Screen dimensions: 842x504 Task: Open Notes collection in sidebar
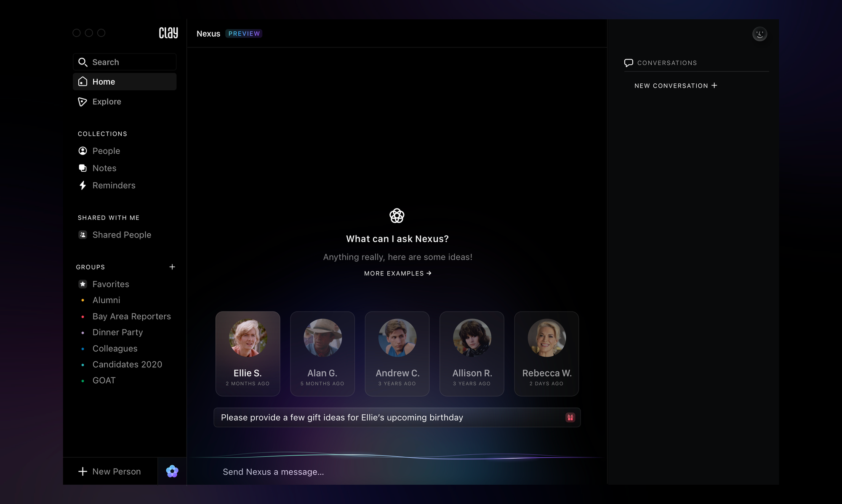coord(104,168)
